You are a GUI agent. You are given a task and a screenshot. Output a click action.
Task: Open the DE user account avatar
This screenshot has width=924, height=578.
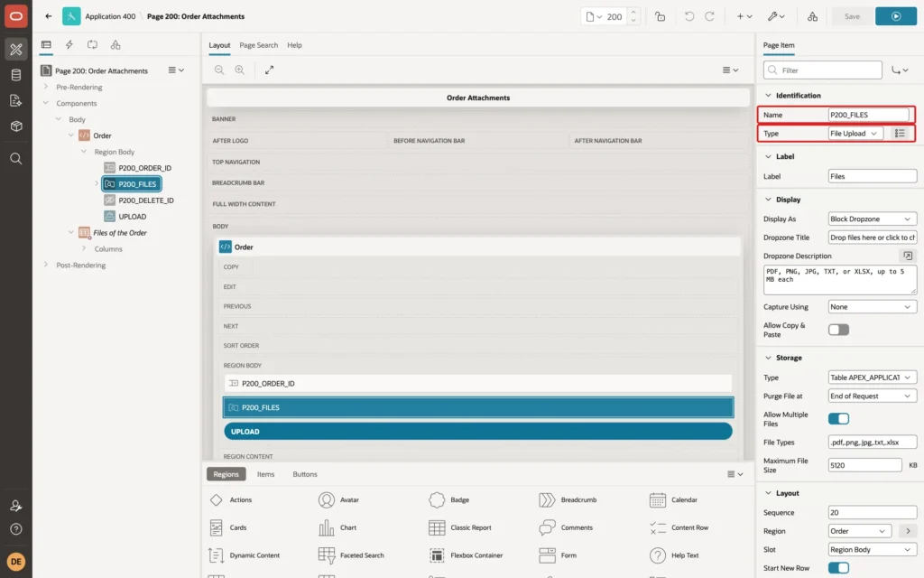point(16,561)
